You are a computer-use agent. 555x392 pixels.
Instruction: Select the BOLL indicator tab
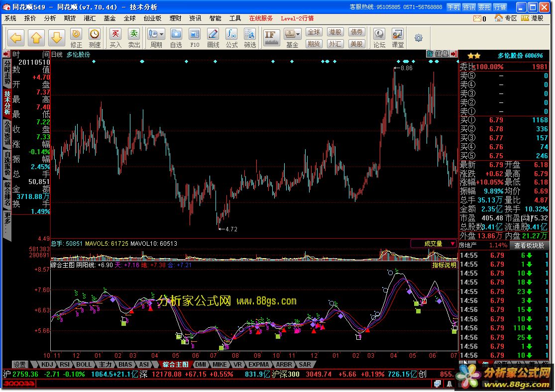[84, 365]
